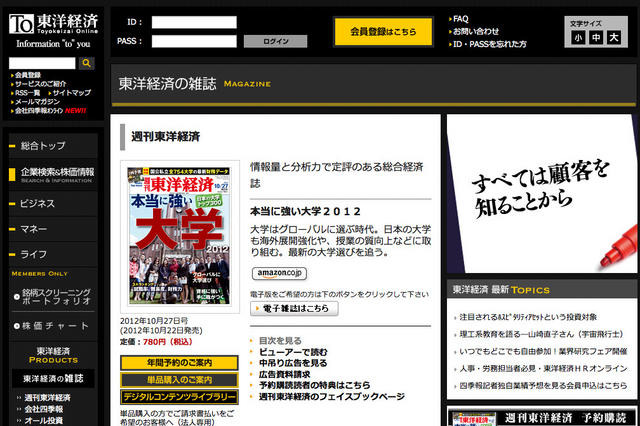Click the magazine cover thumbnail
Image resolution: width=640 pixels, height=426 pixels.
tap(180, 236)
